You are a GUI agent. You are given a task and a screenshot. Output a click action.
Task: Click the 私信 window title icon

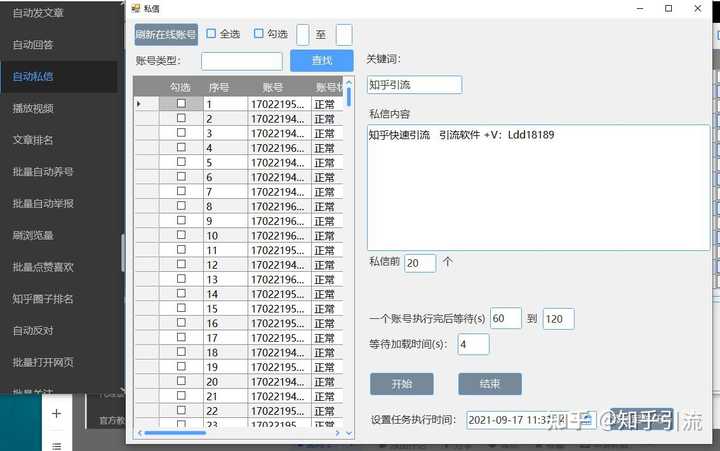point(135,8)
